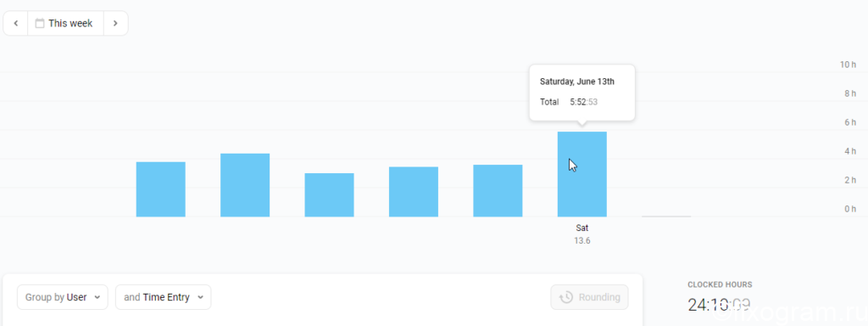Select the fifth blue bar before Saturday

[498, 191]
